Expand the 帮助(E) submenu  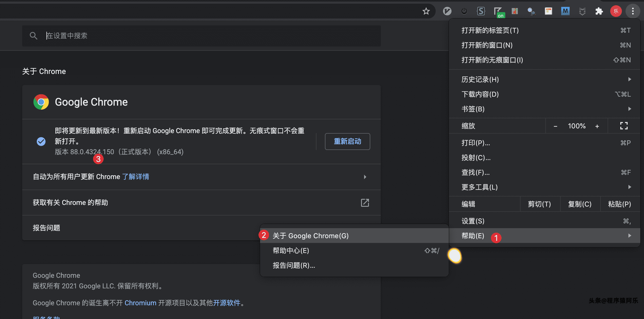coord(544,236)
